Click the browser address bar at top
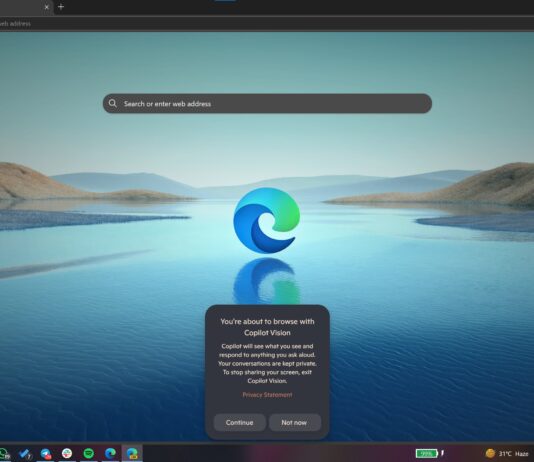This screenshot has height=462, width=534. (x=267, y=23)
